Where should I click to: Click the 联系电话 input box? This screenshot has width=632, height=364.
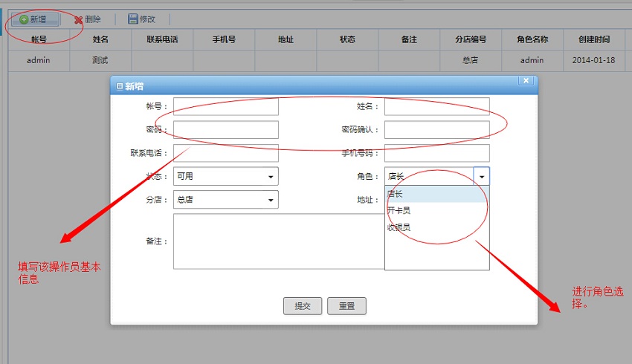[225, 153]
